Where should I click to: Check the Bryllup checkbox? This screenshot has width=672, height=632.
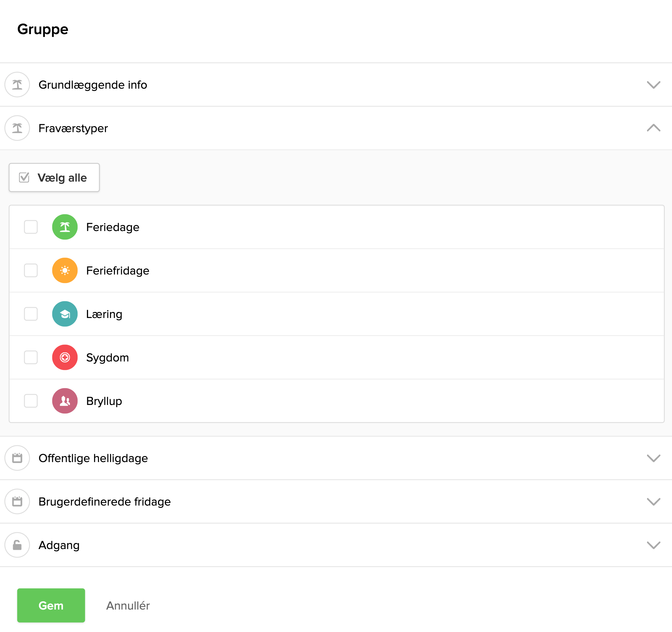point(31,401)
